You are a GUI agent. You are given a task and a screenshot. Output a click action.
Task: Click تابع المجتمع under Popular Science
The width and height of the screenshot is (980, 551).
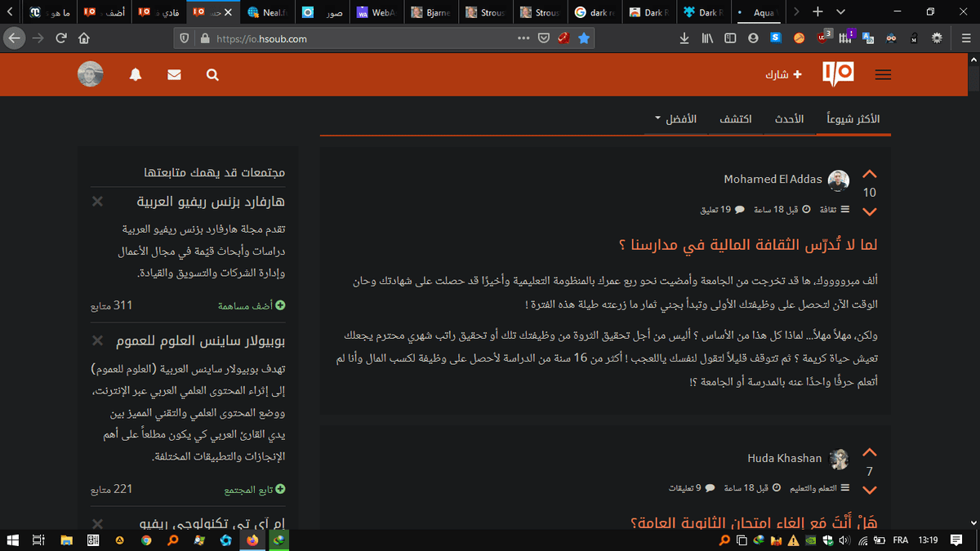(x=255, y=490)
